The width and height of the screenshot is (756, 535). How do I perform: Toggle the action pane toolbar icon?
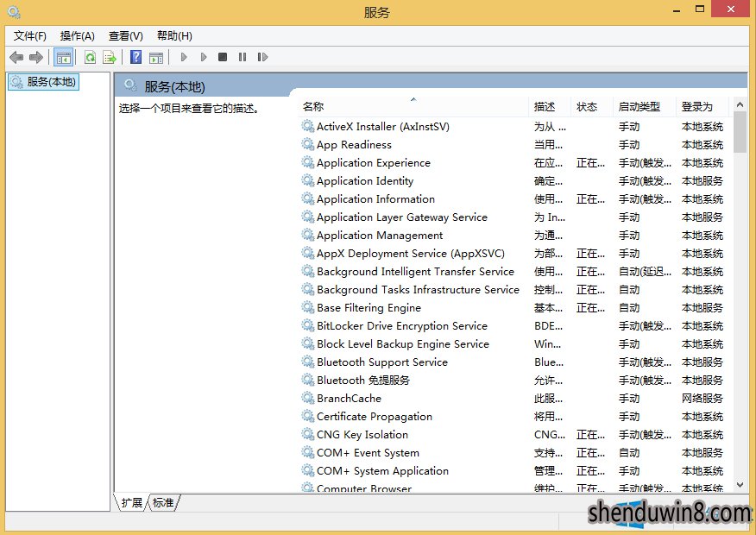[x=156, y=57]
